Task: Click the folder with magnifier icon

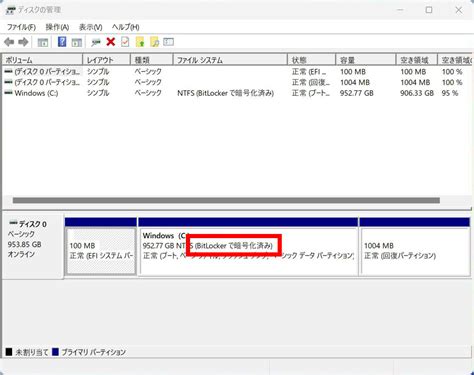Action: pyautogui.click(x=155, y=42)
